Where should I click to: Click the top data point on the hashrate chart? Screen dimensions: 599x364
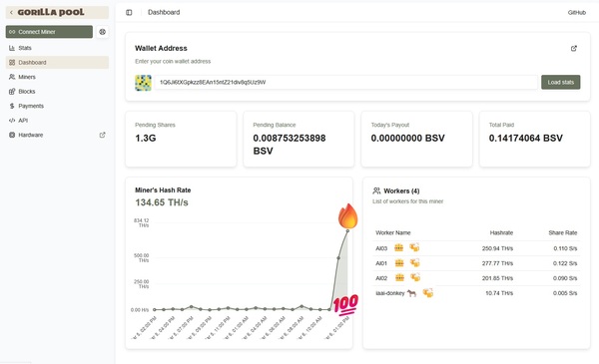tap(347, 230)
